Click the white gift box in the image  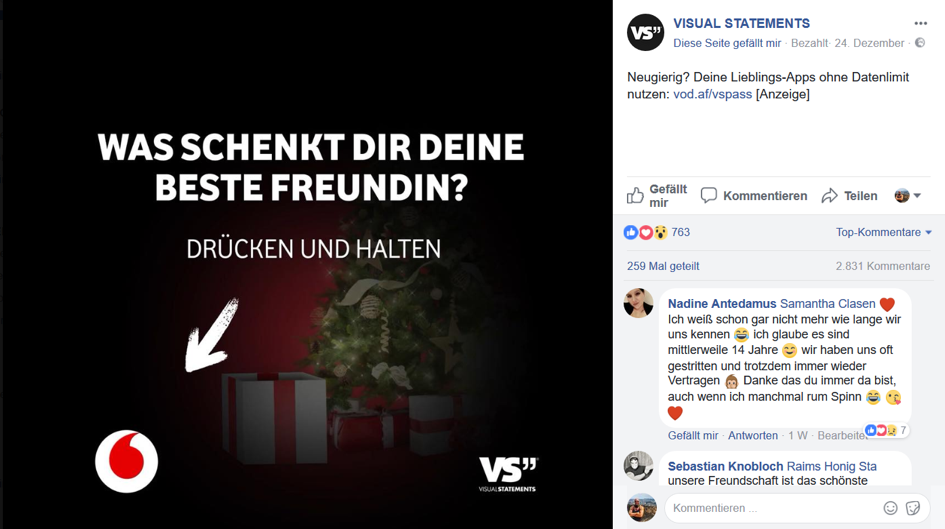[275, 417]
